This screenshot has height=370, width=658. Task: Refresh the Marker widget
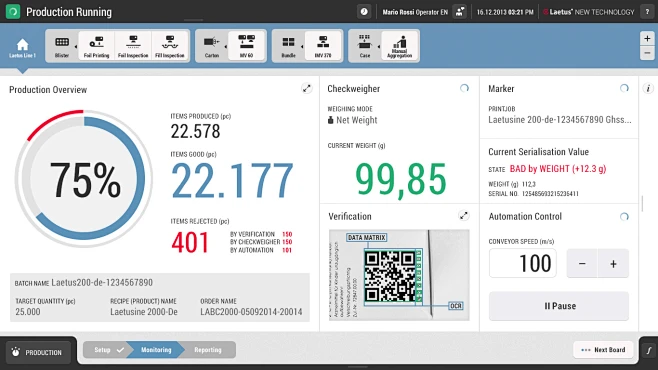(x=624, y=88)
